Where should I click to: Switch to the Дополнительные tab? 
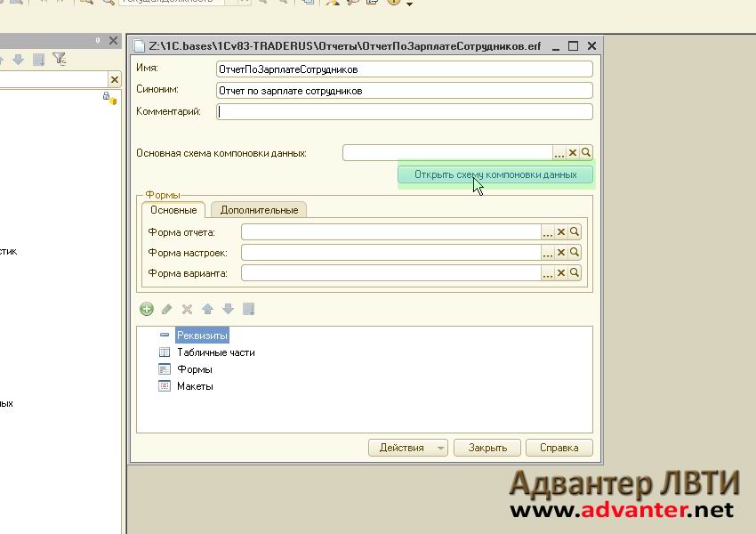259,210
